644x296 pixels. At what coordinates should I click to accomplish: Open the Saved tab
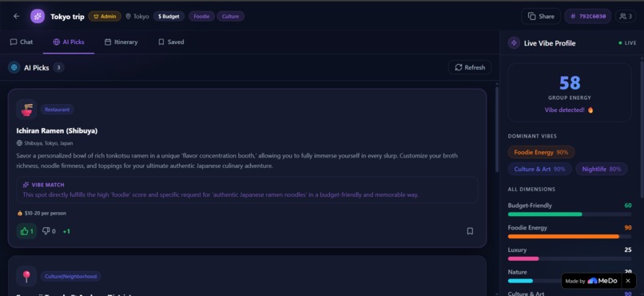[x=171, y=42]
